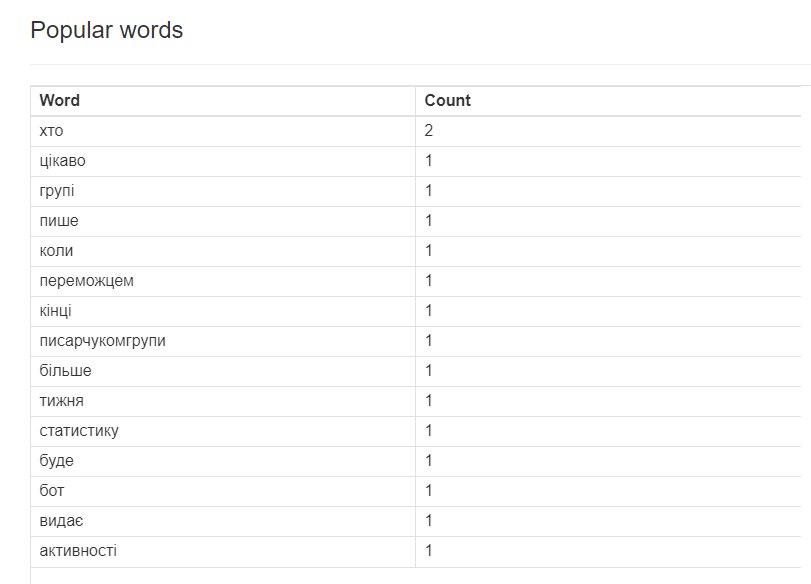
Task: Select the word 'цікаво'
Action: pos(63,161)
